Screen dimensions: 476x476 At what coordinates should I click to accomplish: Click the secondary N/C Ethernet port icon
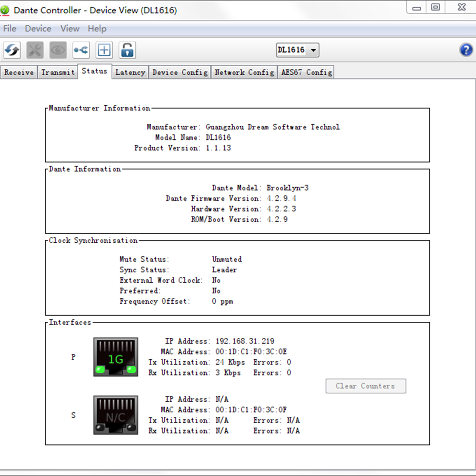click(x=116, y=415)
